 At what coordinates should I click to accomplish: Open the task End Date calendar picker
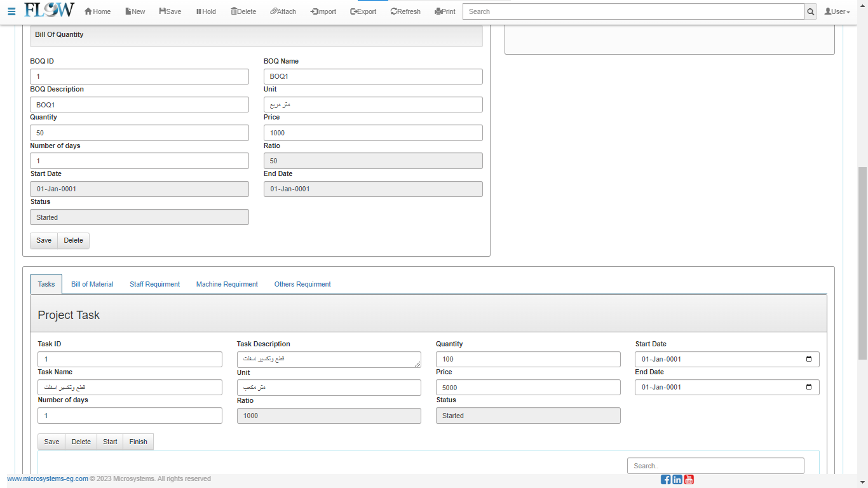click(808, 387)
